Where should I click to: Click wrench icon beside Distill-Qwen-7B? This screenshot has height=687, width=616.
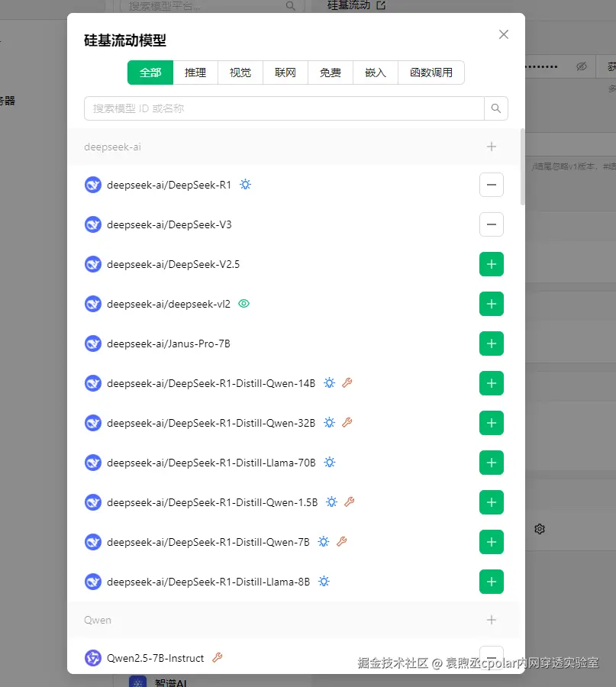pyautogui.click(x=342, y=541)
